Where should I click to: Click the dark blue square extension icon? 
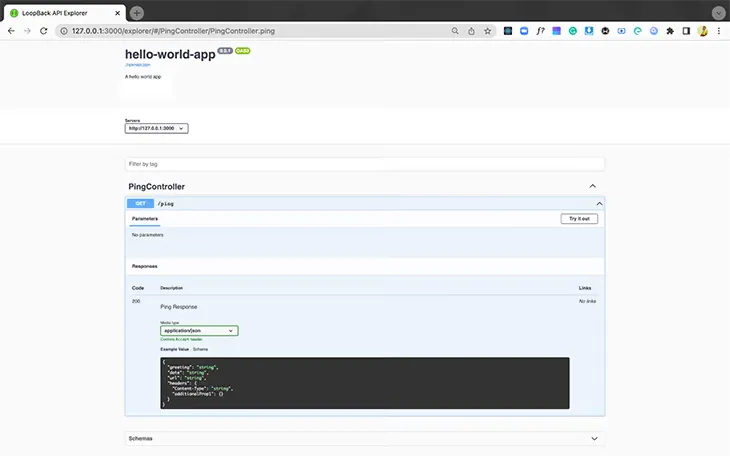[508, 31]
